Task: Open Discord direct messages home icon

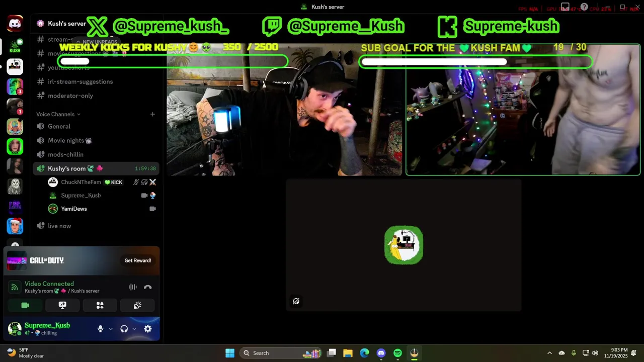Action: [x=15, y=24]
